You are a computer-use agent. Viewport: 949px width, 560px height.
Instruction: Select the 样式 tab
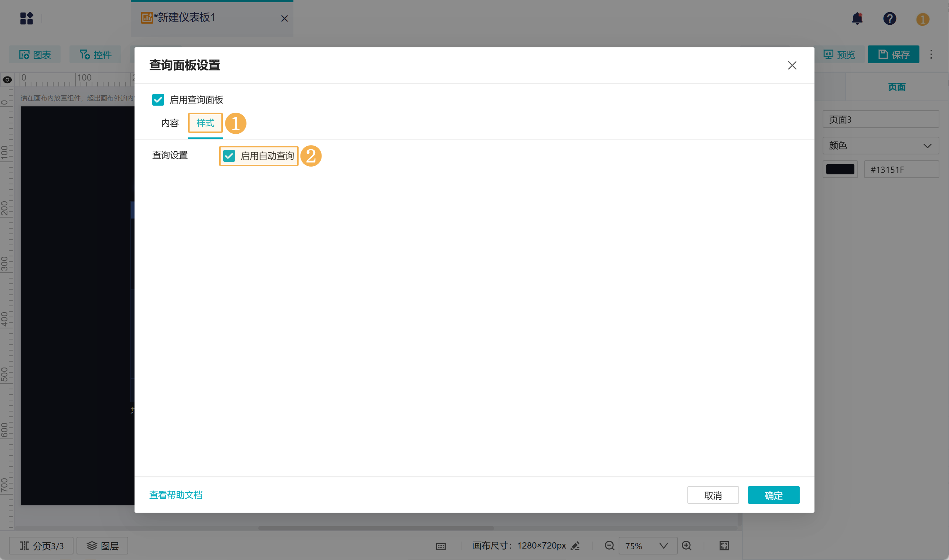pyautogui.click(x=205, y=123)
